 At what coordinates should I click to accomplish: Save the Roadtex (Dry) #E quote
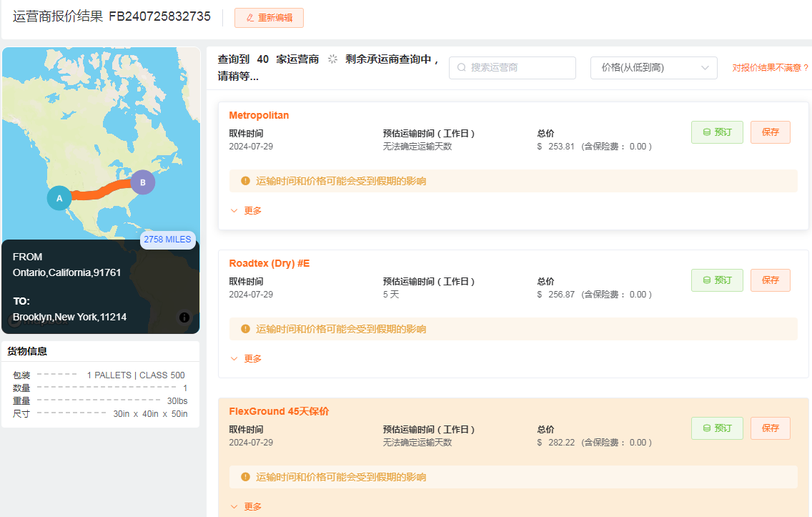pos(770,280)
